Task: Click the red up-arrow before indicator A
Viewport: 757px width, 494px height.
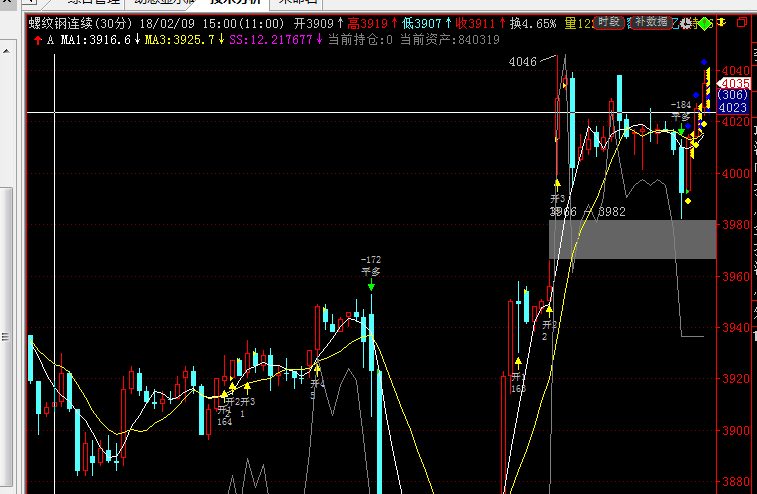Action: click(38, 41)
